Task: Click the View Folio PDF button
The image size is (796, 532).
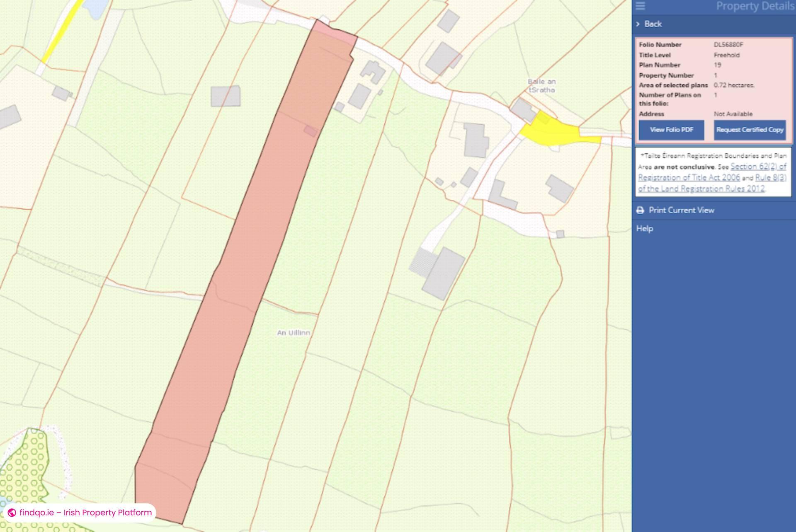Action: tap(671, 130)
